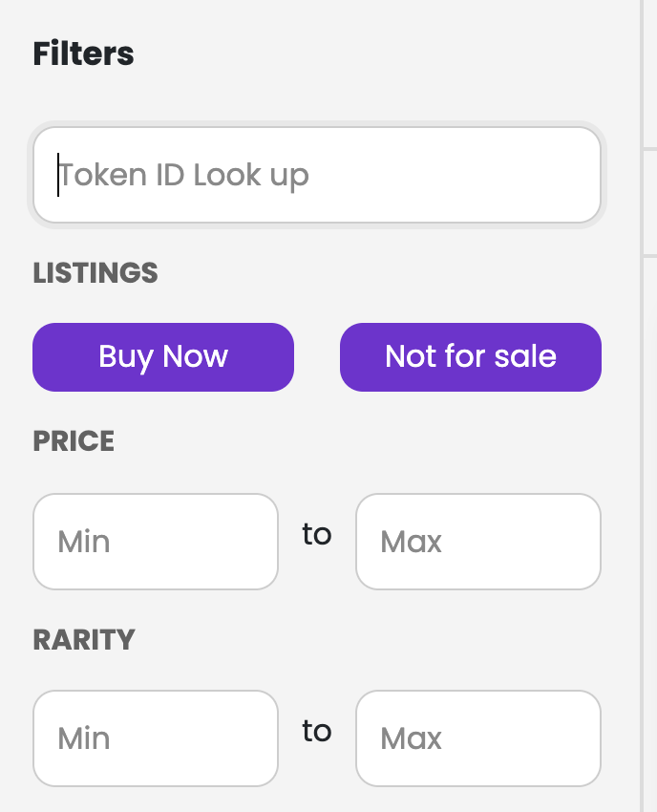657x812 pixels.
Task: Click the Token ID Look up field
Action: [317, 175]
